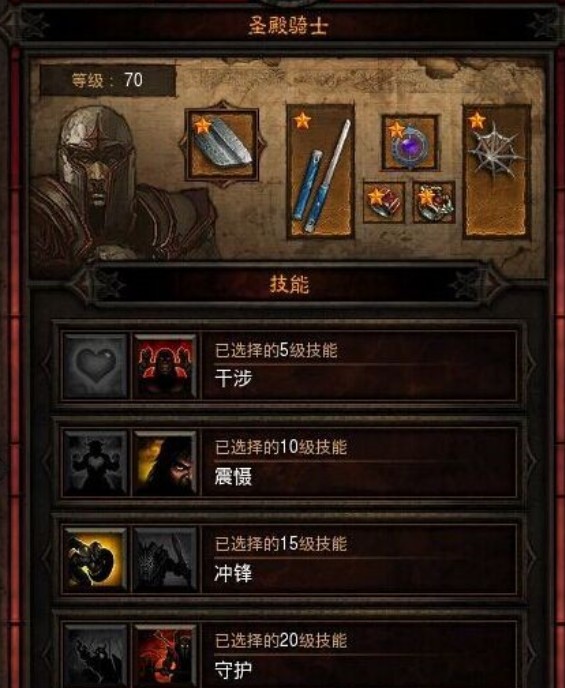Screen dimensions: 565x688
Task: Select the dark silhouette level 10 skill
Action: point(95,463)
